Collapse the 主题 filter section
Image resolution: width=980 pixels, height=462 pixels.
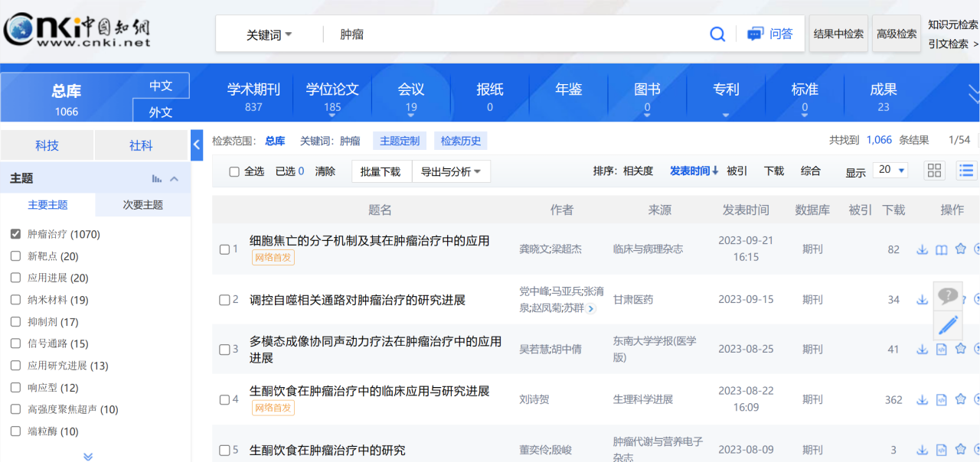(x=175, y=179)
